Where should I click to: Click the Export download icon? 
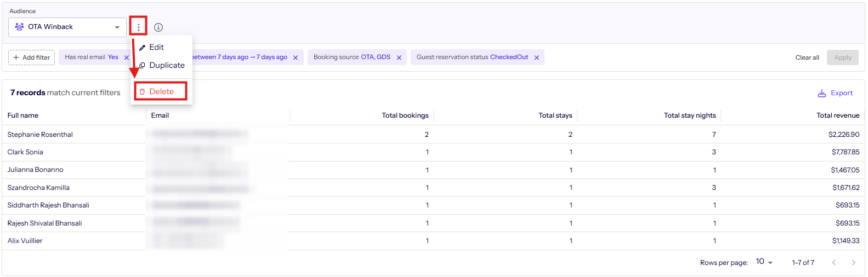(x=822, y=94)
